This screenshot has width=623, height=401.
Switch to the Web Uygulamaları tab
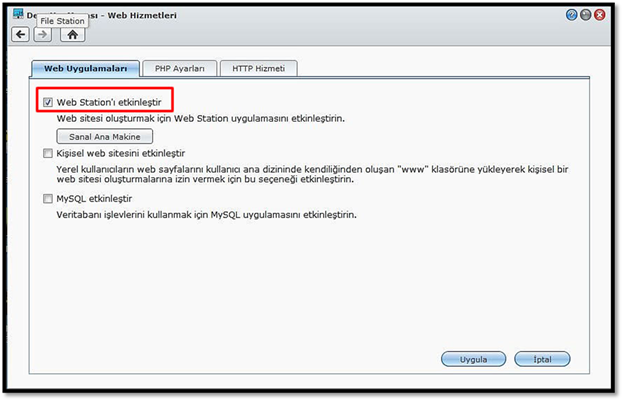point(85,68)
